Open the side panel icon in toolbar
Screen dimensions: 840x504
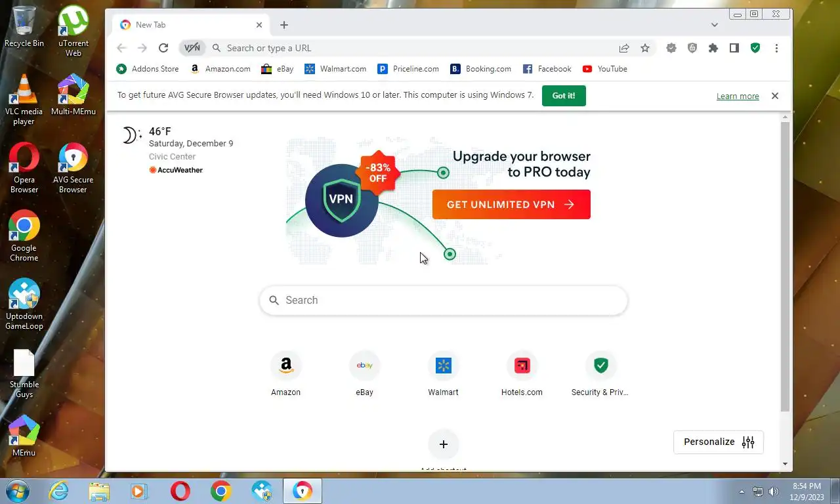click(734, 48)
